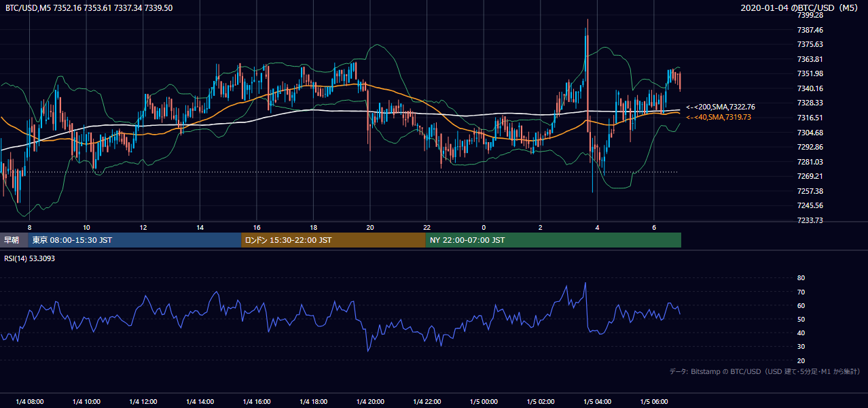Click the 1/4 08:00 time label
Viewport: 868px width, 408px height.
click(x=29, y=402)
